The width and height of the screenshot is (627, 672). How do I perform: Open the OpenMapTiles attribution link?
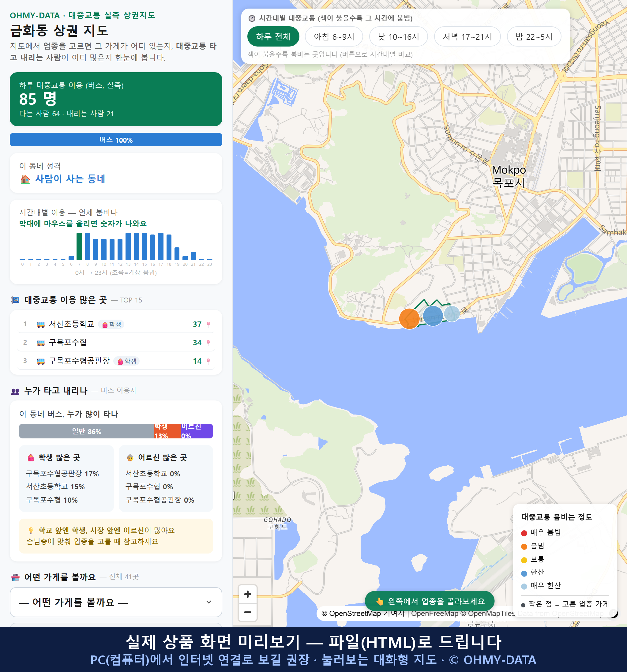(488, 613)
